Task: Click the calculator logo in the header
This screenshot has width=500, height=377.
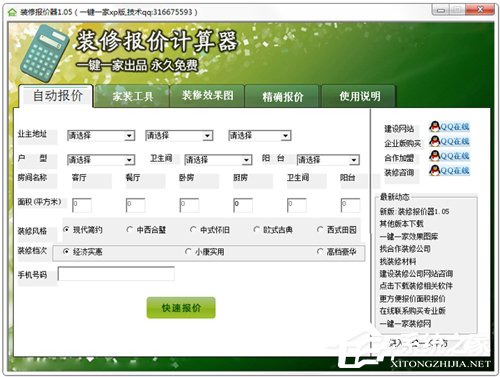Action: pyautogui.click(x=44, y=53)
